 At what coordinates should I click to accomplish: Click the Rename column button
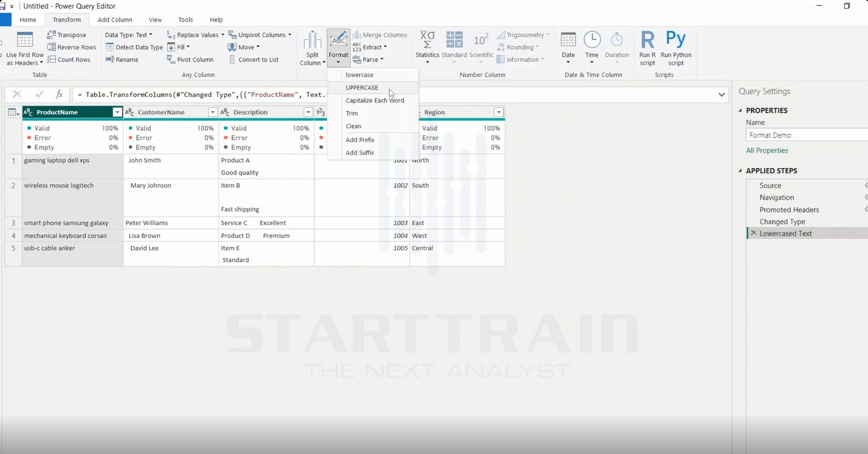pos(122,60)
